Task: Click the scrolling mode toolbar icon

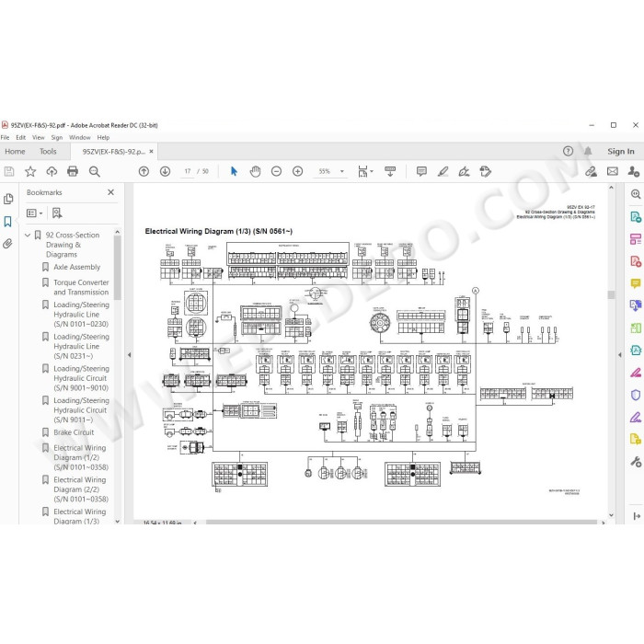Action: point(390,171)
